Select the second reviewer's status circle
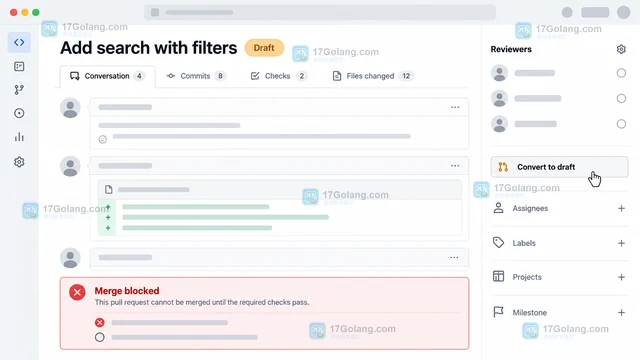The image size is (640, 360). 621,98
